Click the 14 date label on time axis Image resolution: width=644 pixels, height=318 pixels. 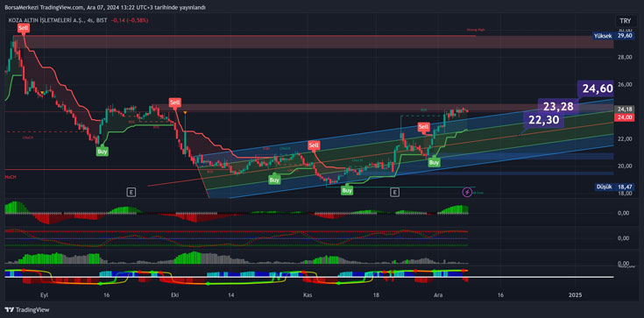231,295
